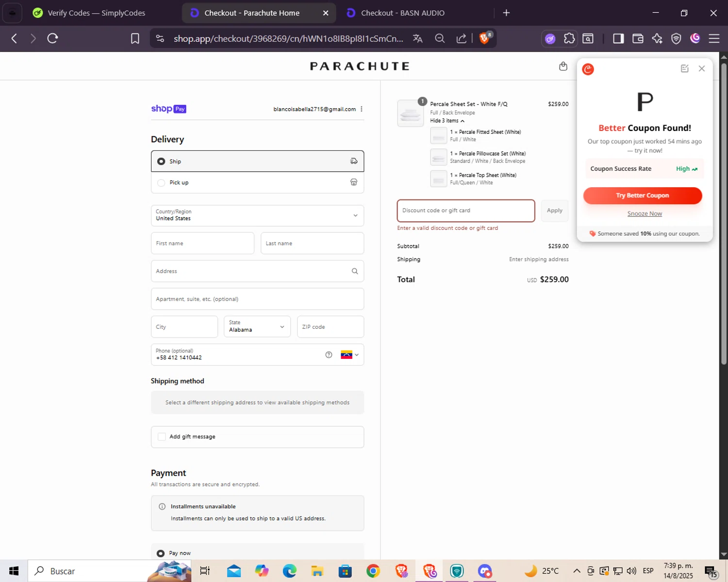The image size is (728, 582).
Task: Open the browser hamburger menu
Action: tap(714, 38)
